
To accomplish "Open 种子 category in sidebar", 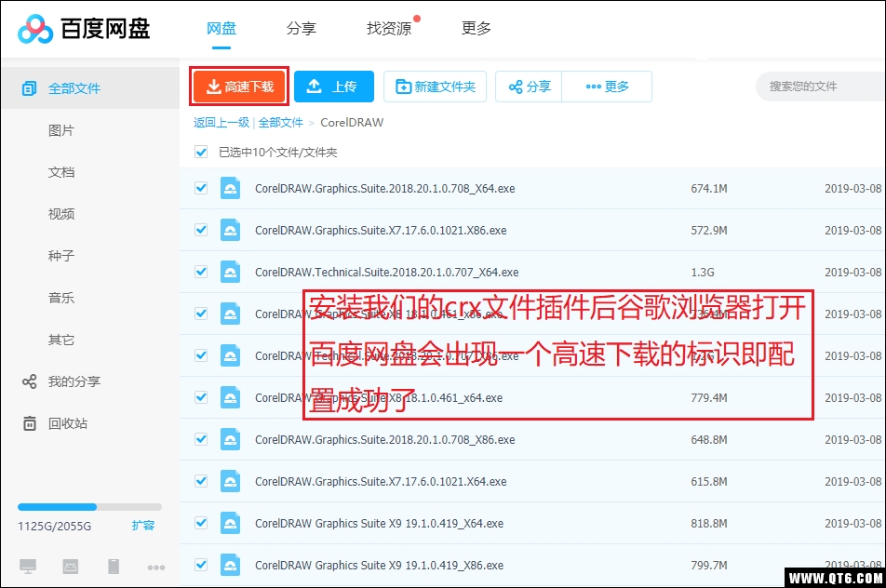I will tap(61, 256).
